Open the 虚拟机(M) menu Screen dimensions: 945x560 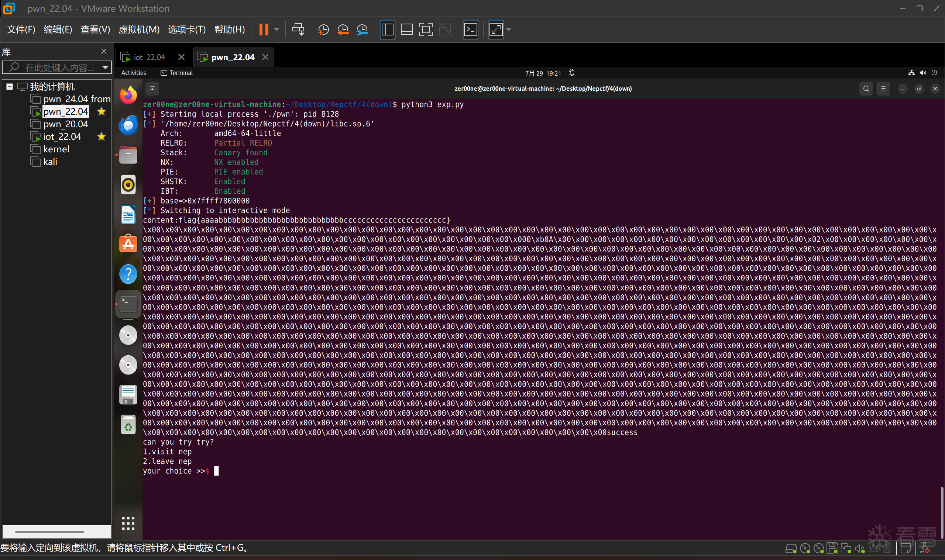click(x=138, y=30)
